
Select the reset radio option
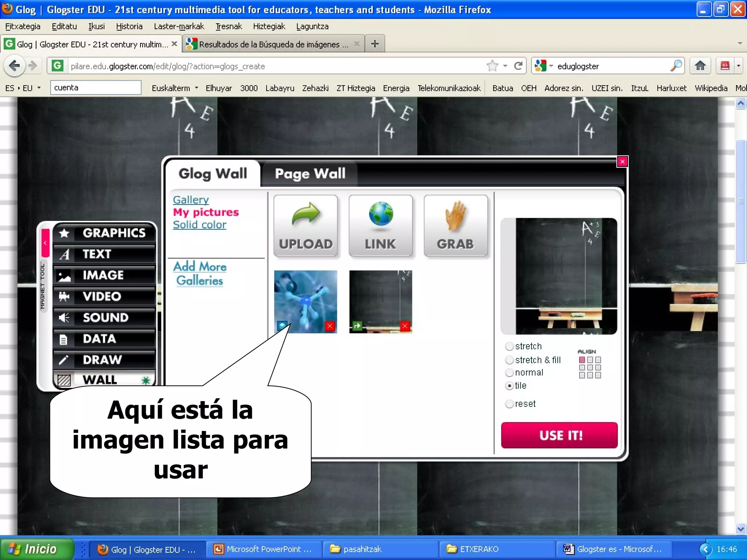(510, 404)
